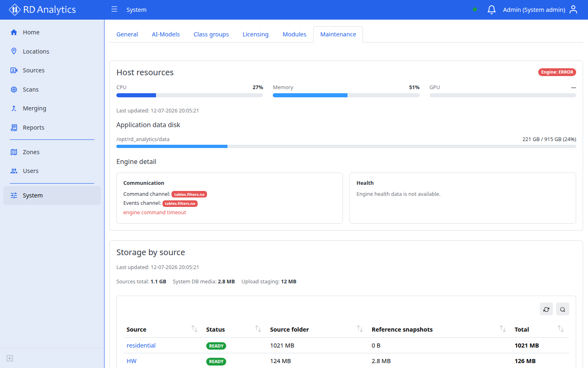Open the Class groups tab
Viewport: 588px width, 368px height.
click(211, 34)
